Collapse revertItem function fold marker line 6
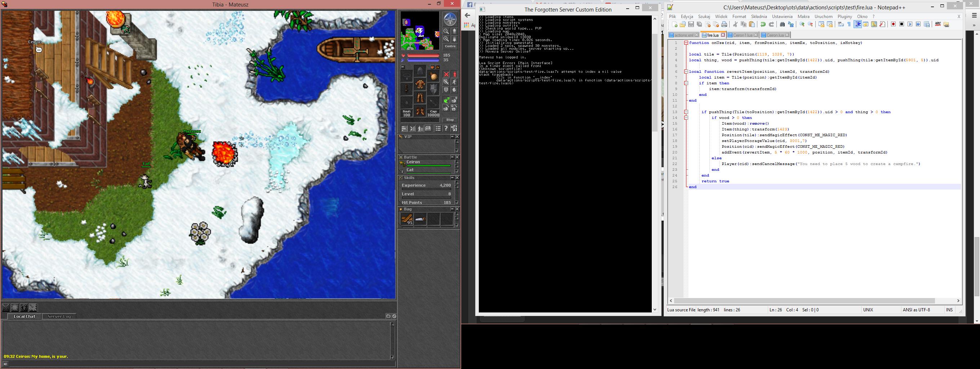The height and width of the screenshot is (369, 980). pos(686,71)
